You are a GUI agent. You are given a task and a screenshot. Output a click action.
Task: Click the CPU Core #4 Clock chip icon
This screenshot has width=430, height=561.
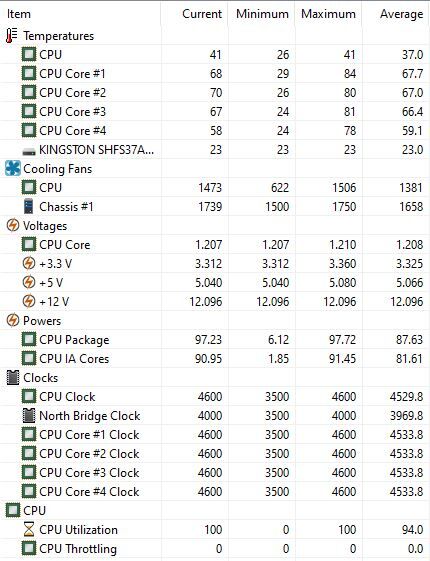pyautogui.click(x=29, y=491)
